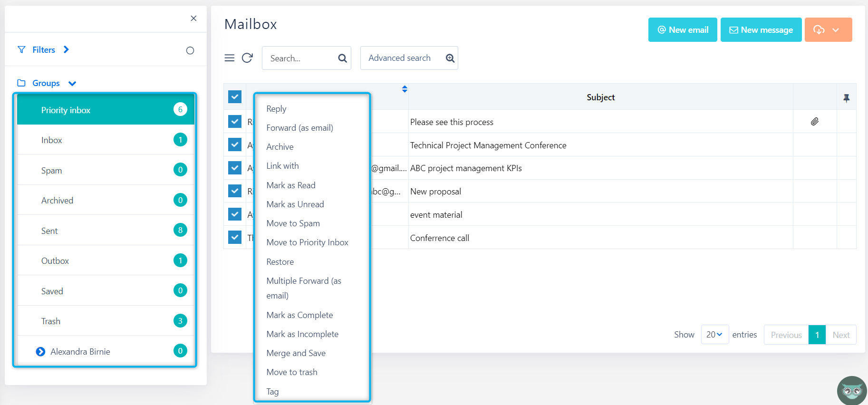Viewport: 868px width, 405px height.
Task: Open the Sent folder
Action: click(106, 231)
